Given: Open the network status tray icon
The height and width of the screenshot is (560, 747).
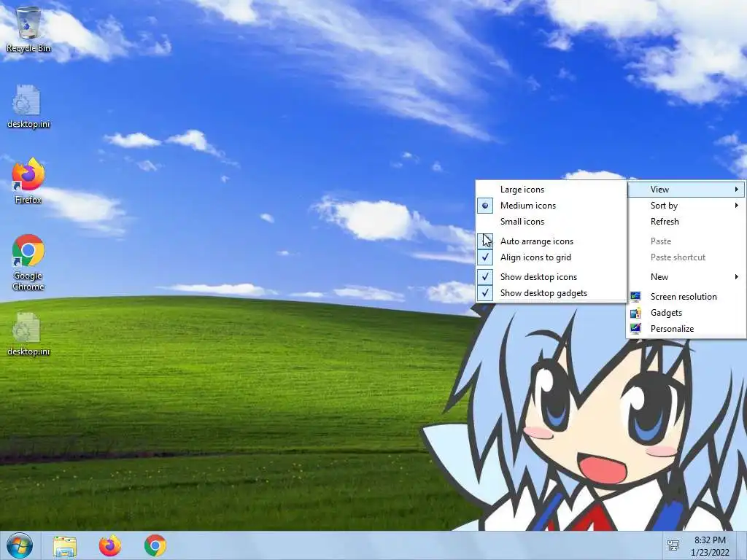Looking at the screenshot, I should [x=673, y=545].
